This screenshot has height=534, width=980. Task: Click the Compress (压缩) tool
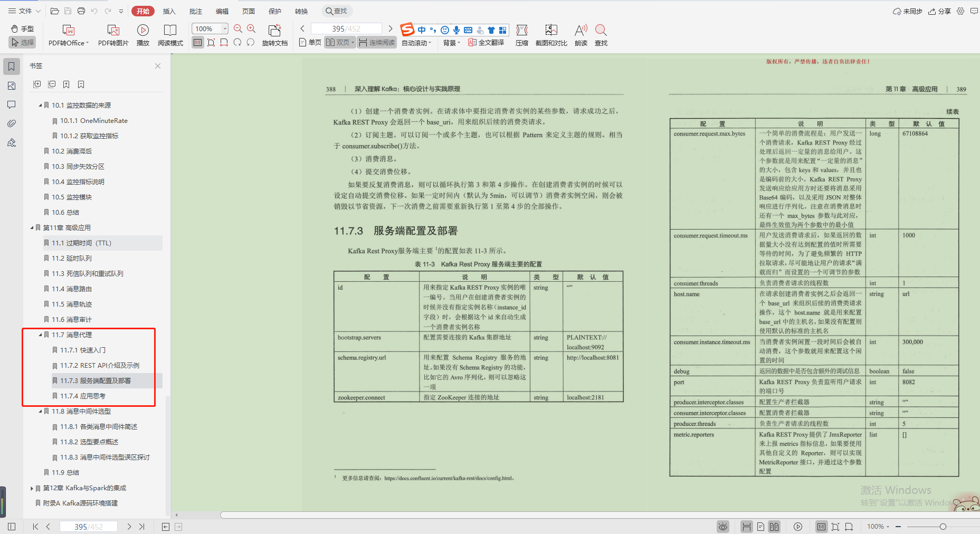click(521, 35)
